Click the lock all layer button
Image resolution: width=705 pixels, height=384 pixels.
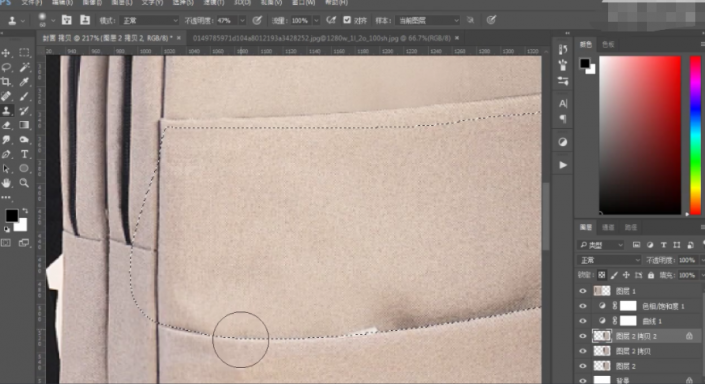(651, 275)
